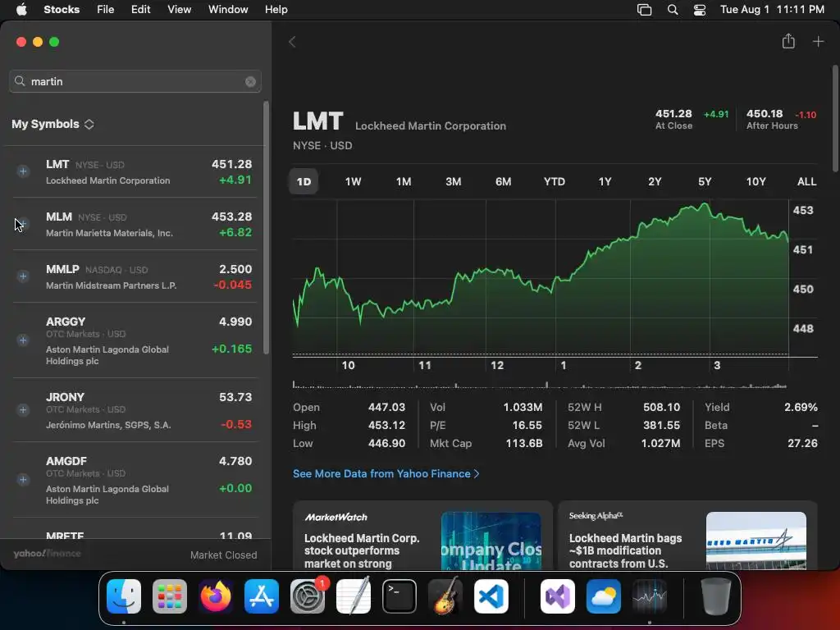Open Visual Studio Code from the Dock
This screenshot has width=840, height=630.
click(x=491, y=596)
